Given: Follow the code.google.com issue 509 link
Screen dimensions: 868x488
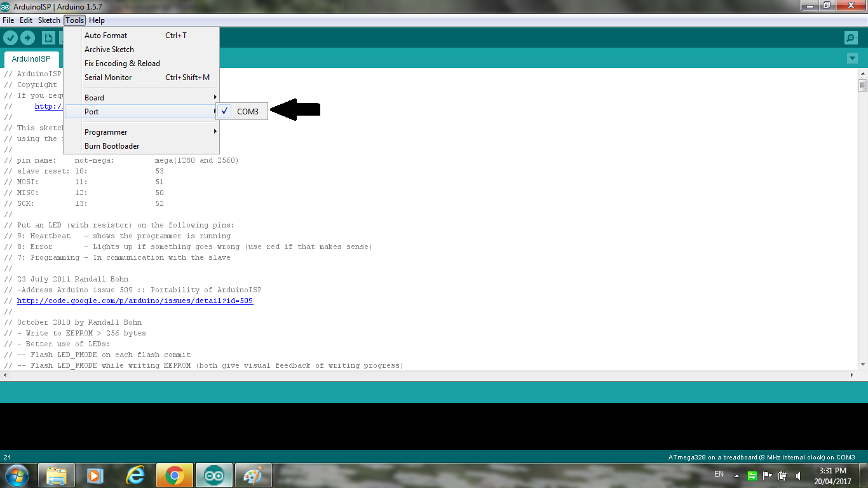Looking at the screenshot, I should coord(135,301).
